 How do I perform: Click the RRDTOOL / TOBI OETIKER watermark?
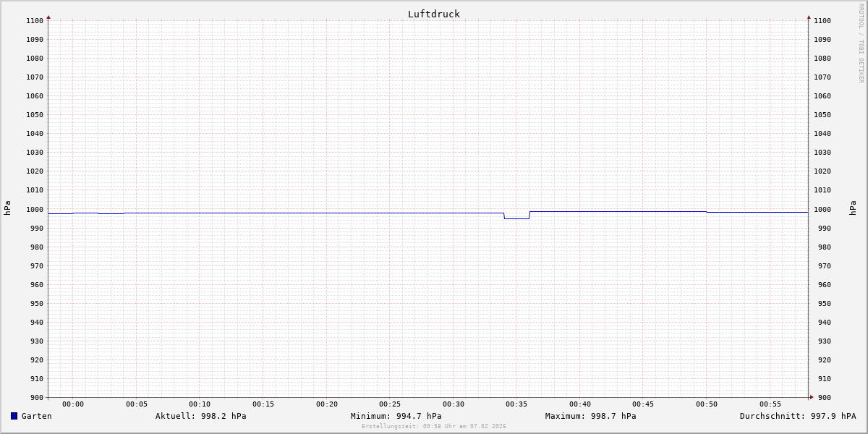pos(861,43)
